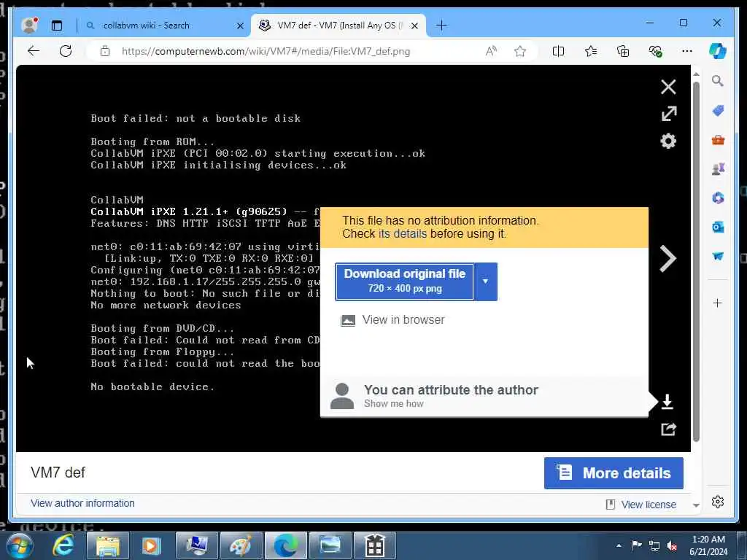Click page vertical scrollbar
This screenshot has width=747, height=560.
pos(696,262)
